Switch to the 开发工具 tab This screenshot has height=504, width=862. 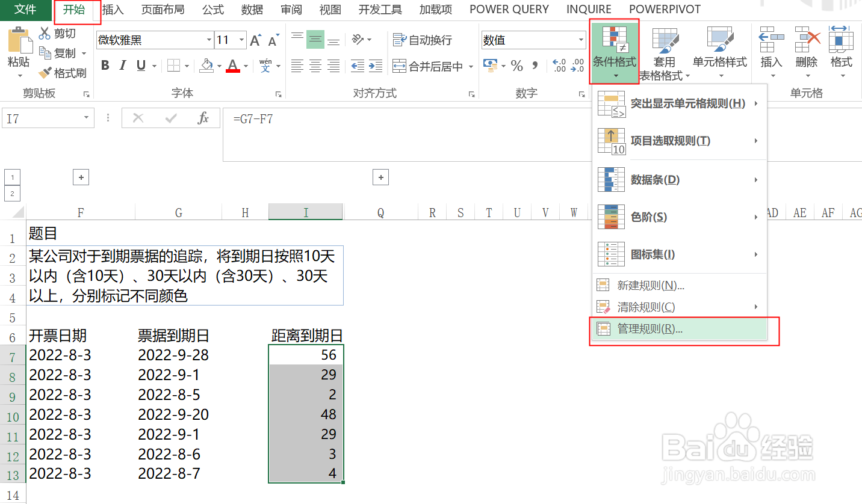pos(380,10)
